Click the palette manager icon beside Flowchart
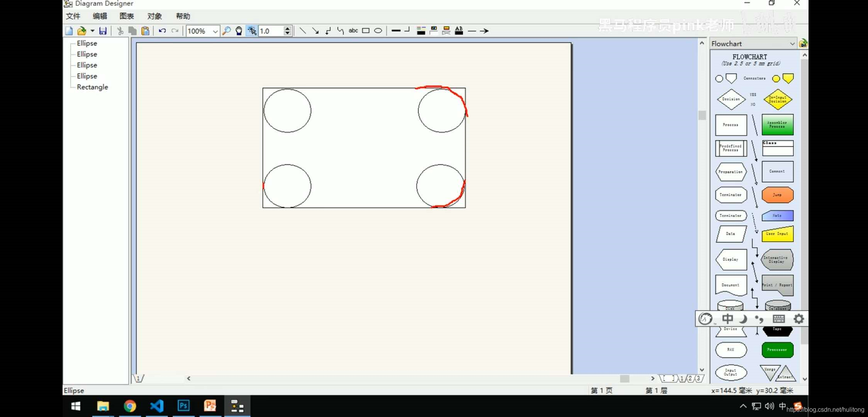This screenshot has height=417, width=868. pos(803,43)
